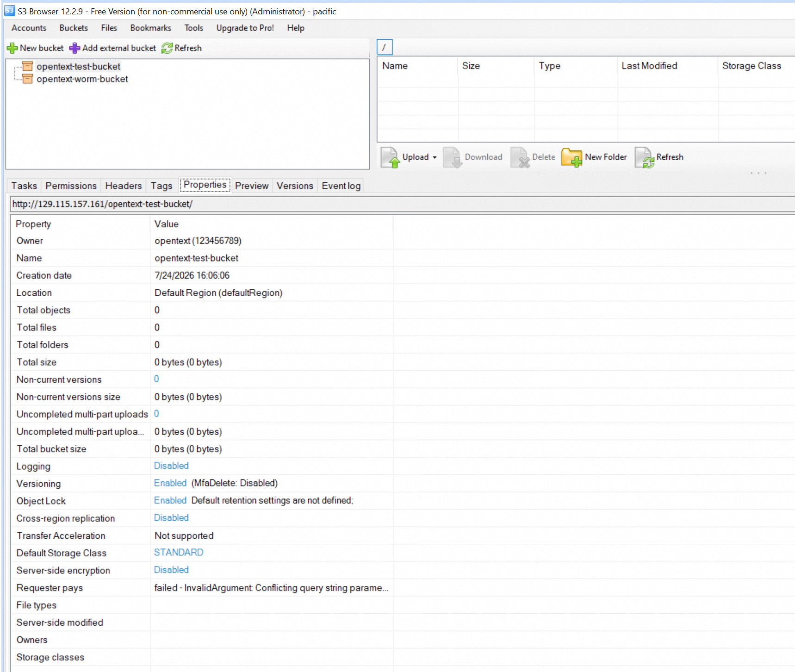Click the Logging Disabled link
This screenshot has height=672, width=795.
tap(171, 466)
